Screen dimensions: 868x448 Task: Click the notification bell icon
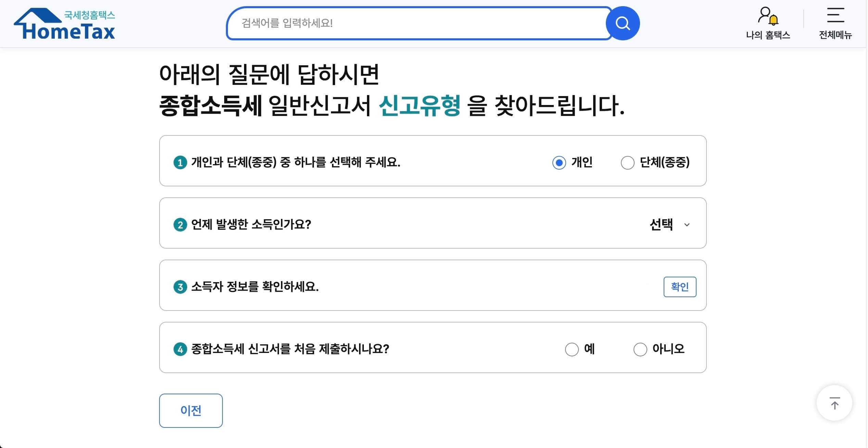774,19
